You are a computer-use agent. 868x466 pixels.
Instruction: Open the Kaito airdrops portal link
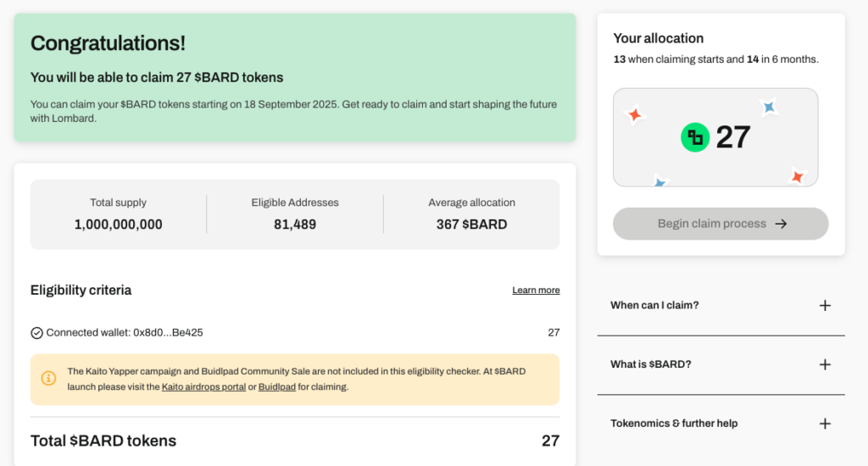(x=203, y=387)
